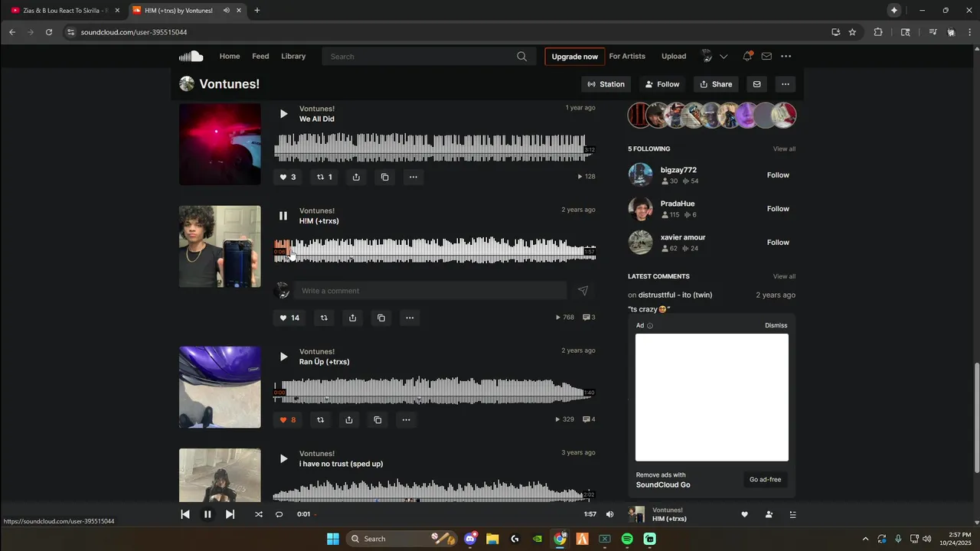Open For Artists page
This screenshot has height=551, width=980.
tap(627, 57)
